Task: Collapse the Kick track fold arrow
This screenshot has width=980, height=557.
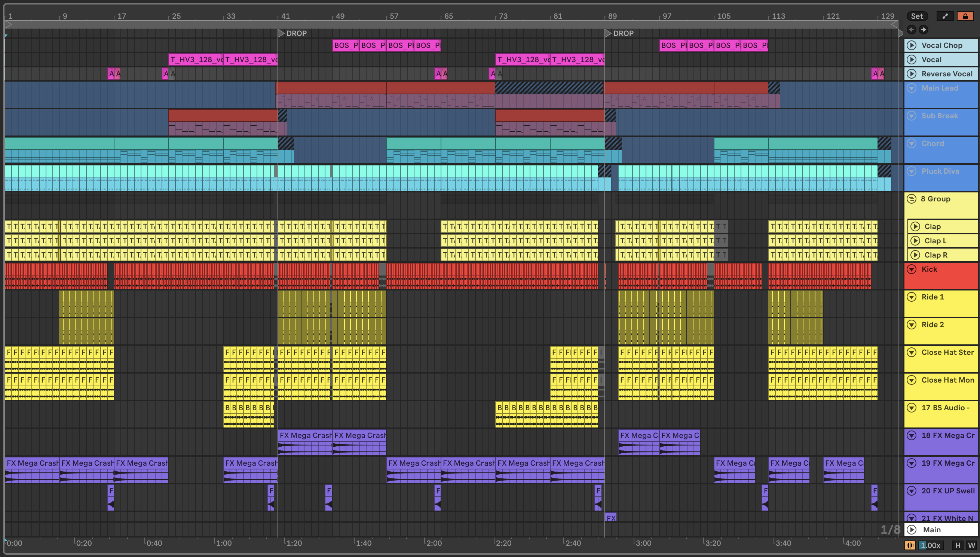Action: 912,269
